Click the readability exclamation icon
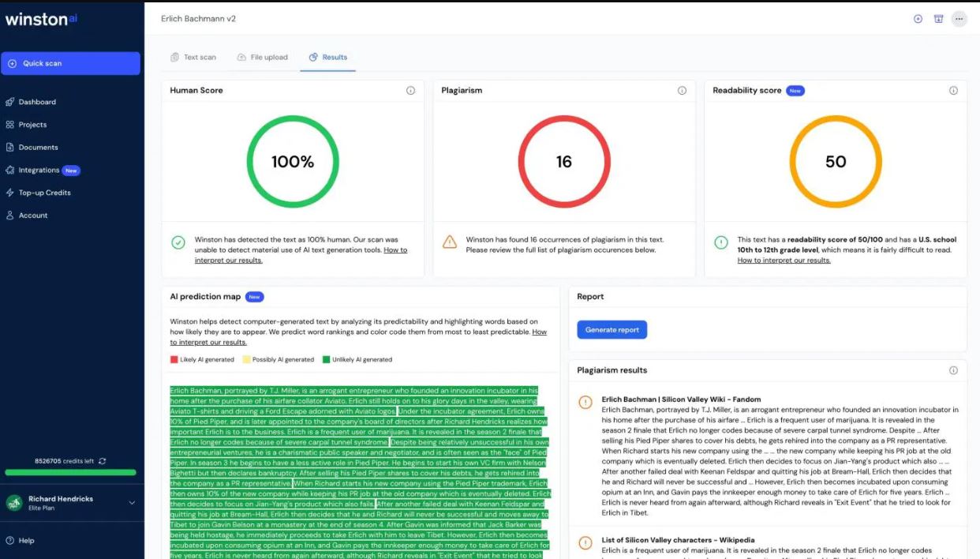980x559 pixels. tap(721, 242)
